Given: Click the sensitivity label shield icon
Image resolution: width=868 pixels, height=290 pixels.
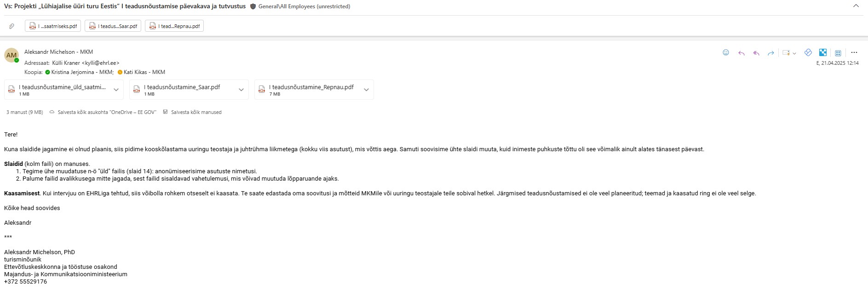Looking at the screenshot, I should (x=253, y=6).
